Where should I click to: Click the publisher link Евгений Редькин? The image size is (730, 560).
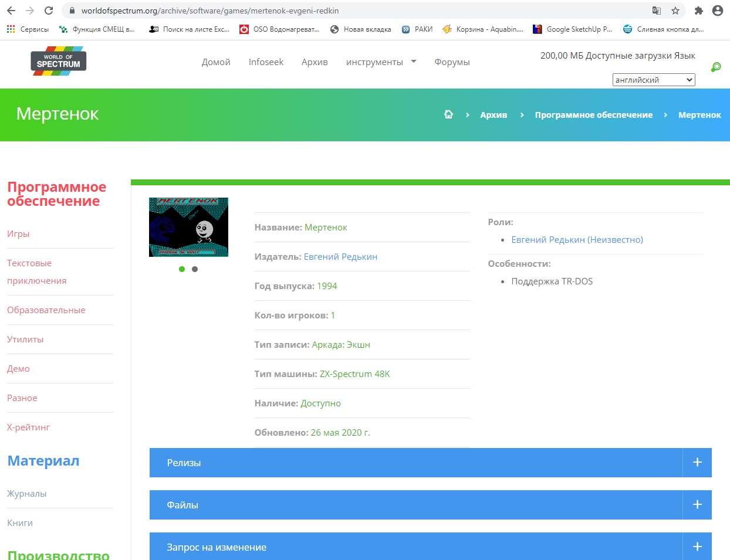pos(340,256)
